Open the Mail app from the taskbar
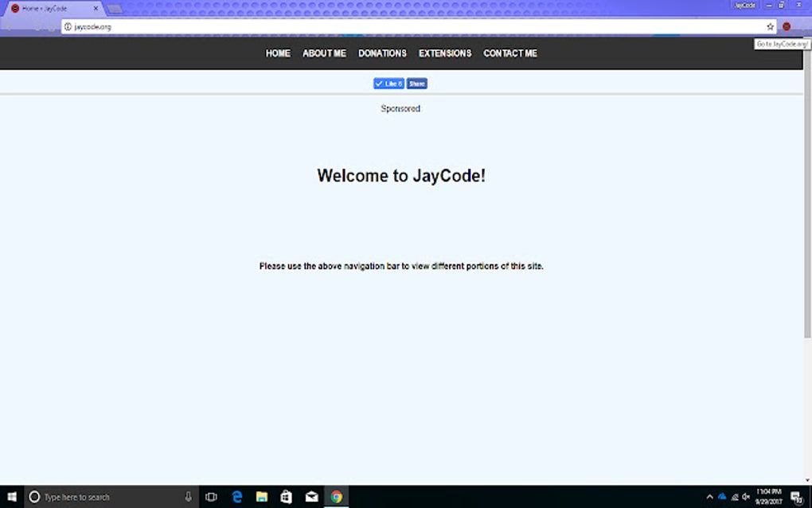This screenshot has height=508, width=812. (310, 496)
